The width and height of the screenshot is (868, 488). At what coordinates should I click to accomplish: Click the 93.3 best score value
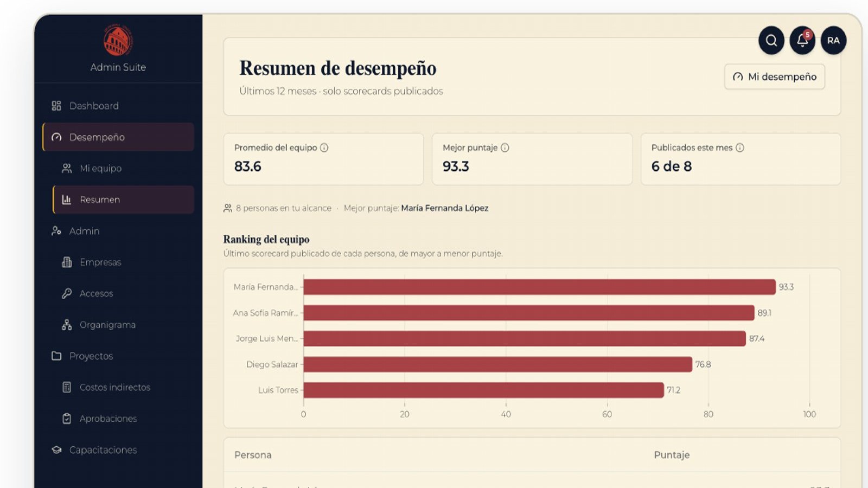point(456,166)
